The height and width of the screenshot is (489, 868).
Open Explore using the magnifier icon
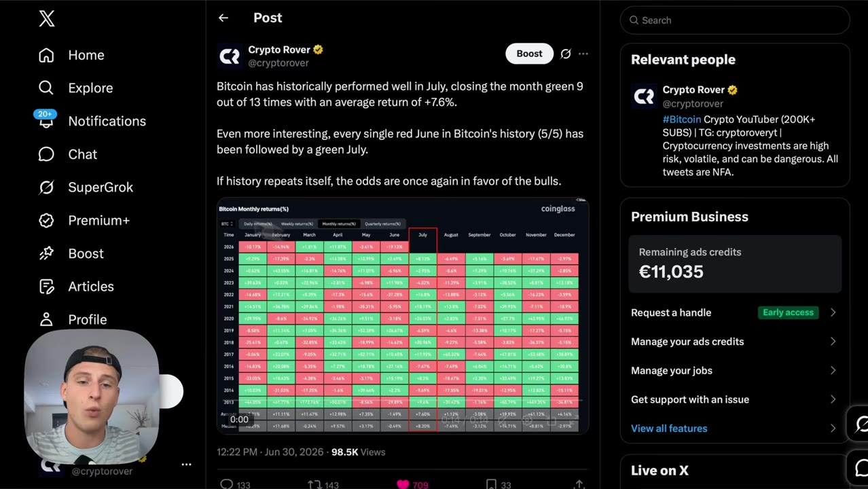point(46,88)
